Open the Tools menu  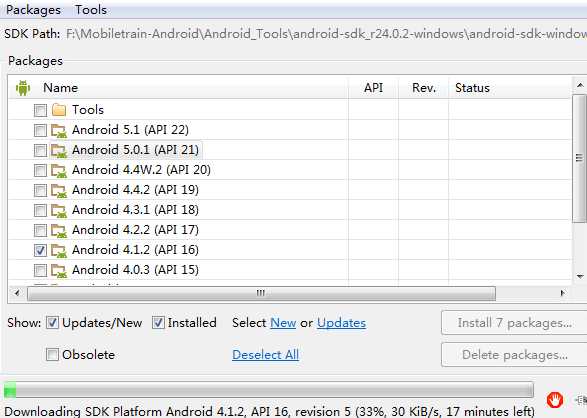click(x=91, y=10)
